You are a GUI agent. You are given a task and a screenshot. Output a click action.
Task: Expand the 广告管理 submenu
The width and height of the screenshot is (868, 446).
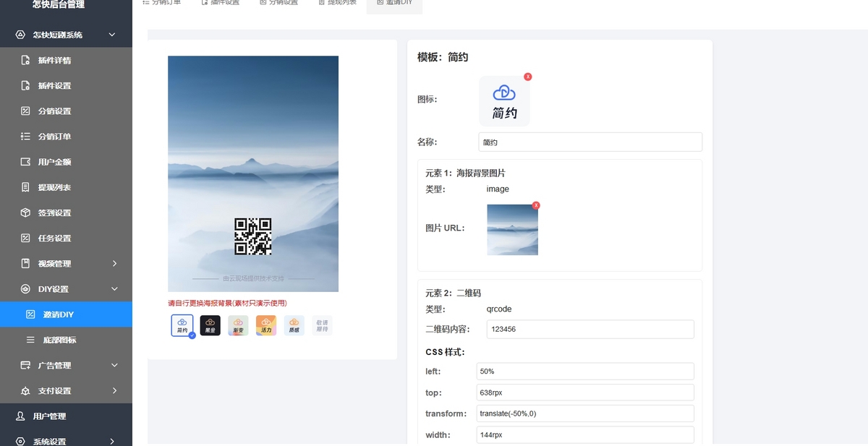[114, 365]
